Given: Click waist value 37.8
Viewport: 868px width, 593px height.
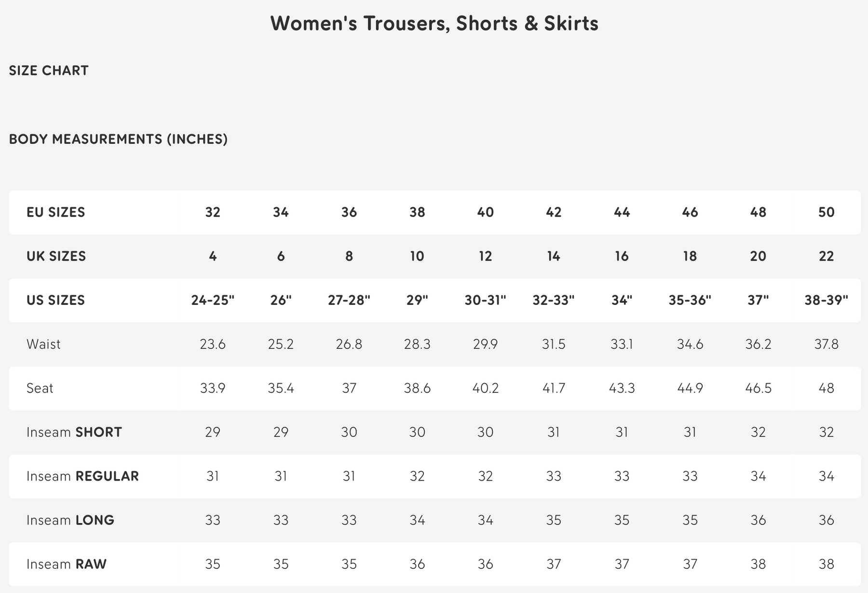Looking at the screenshot, I should coord(826,344).
